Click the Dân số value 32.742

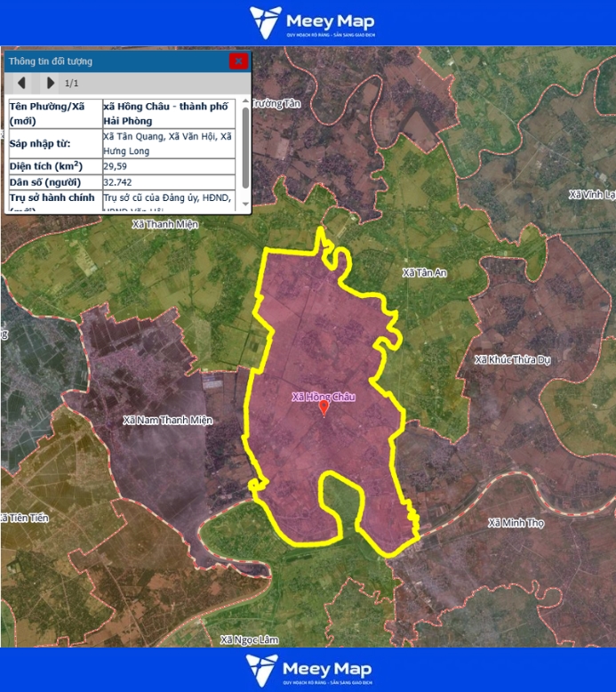point(118,182)
